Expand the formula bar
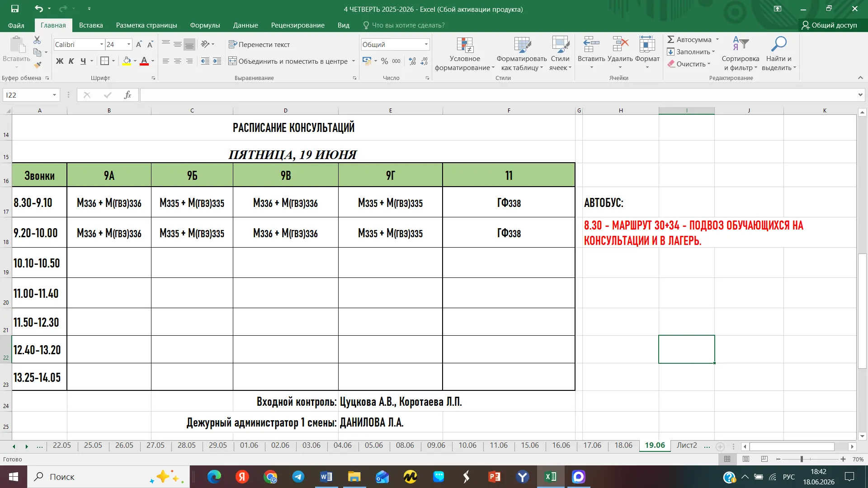Viewport: 868px width, 488px height. pyautogui.click(x=860, y=95)
